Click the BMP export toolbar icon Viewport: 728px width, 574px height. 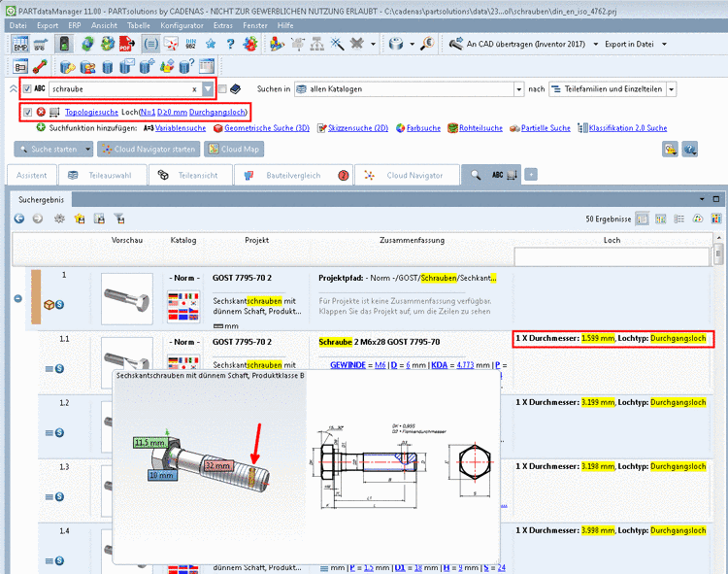[20, 44]
